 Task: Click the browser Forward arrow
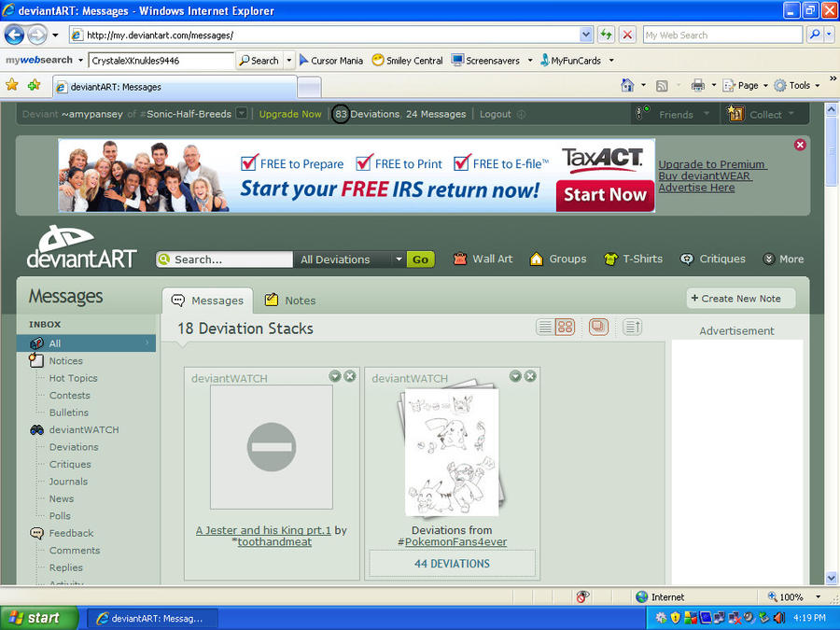coord(37,35)
